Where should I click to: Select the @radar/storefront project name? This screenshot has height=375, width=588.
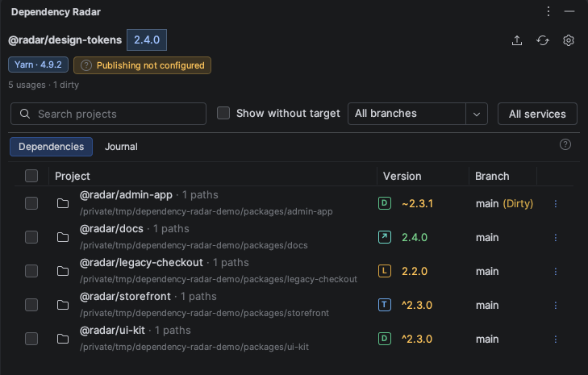click(125, 296)
